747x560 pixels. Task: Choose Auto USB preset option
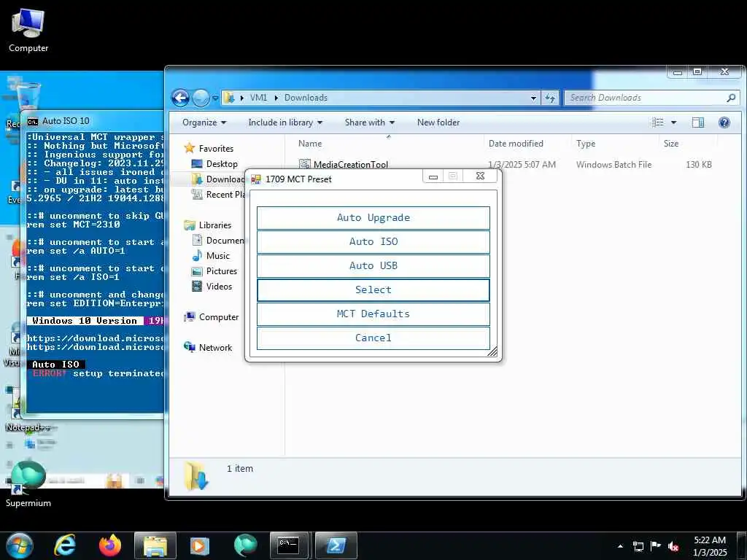click(x=373, y=265)
